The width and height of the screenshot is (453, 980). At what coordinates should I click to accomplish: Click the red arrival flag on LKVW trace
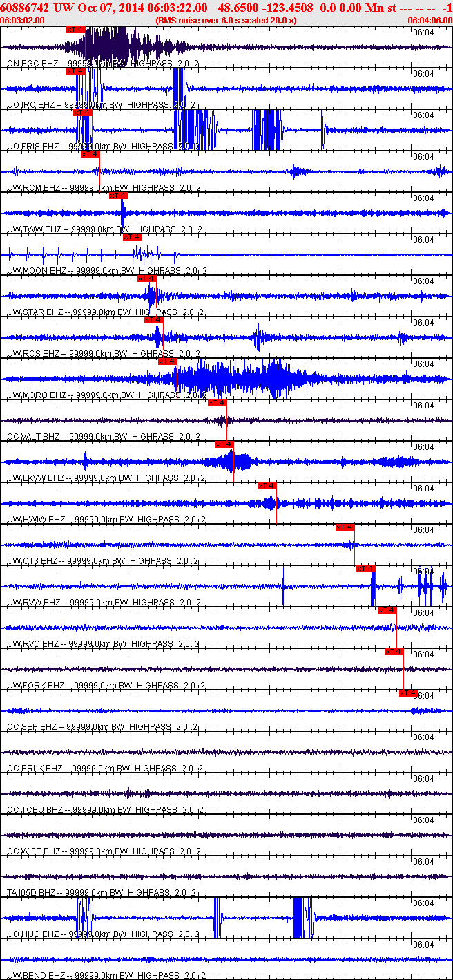224,444
